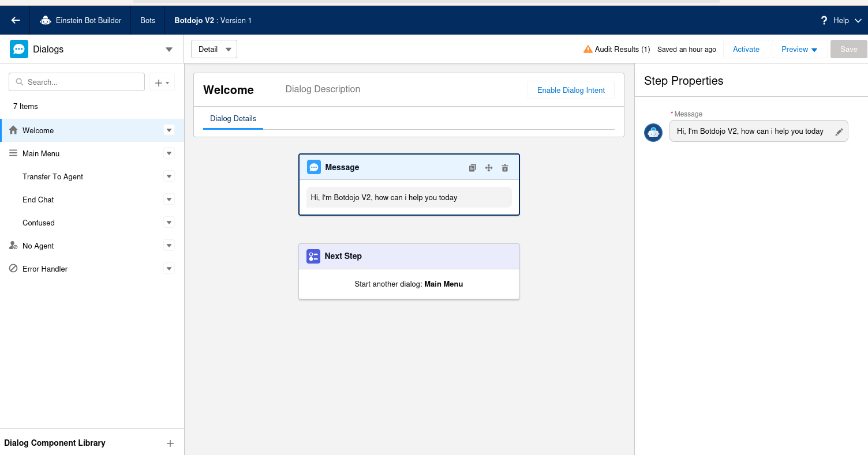Viewport: 868px width, 455px height.
Task: Open the Main Menu row dropdown
Action: [x=169, y=153]
